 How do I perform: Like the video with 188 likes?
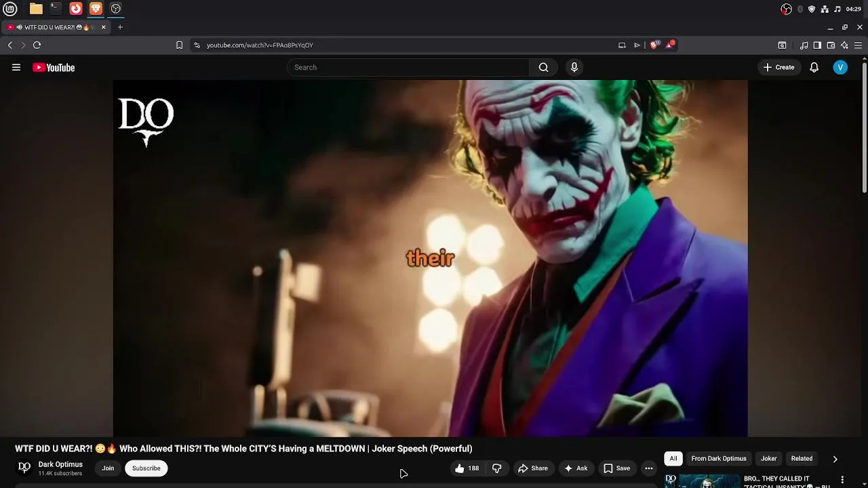(x=467, y=468)
